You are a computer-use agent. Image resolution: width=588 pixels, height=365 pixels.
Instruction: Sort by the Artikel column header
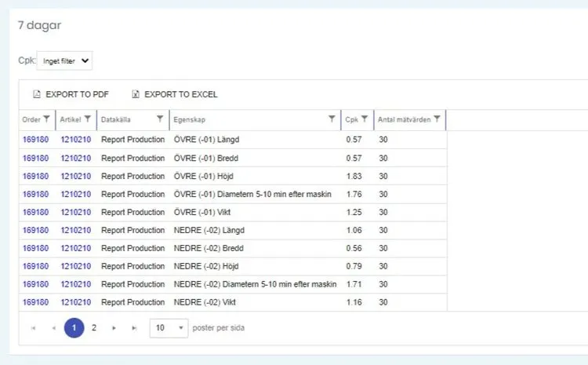71,120
